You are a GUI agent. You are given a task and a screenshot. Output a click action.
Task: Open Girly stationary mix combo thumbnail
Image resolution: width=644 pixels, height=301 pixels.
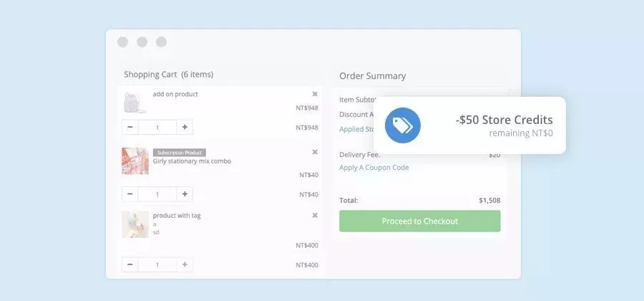(135, 161)
